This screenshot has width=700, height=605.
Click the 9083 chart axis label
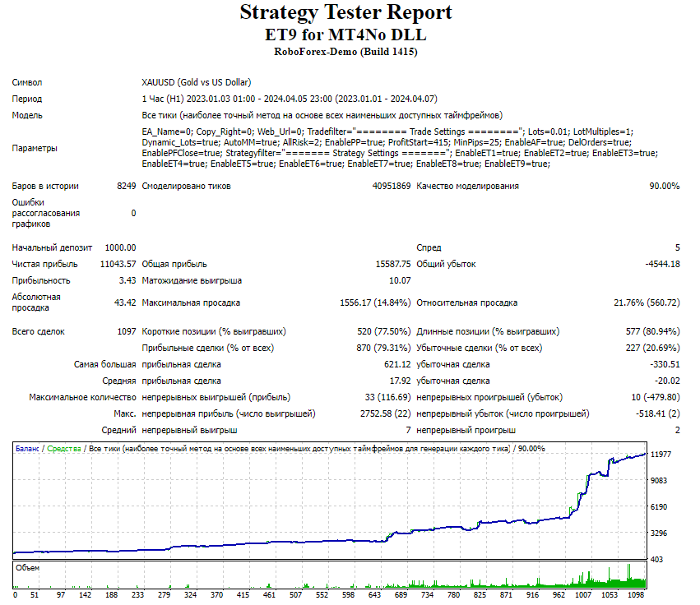(x=659, y=481)
